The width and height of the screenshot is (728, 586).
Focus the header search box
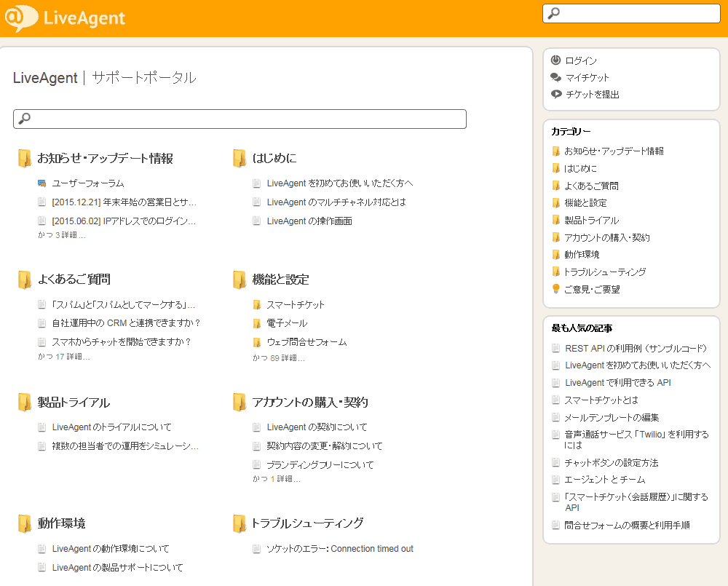(631, 13)
